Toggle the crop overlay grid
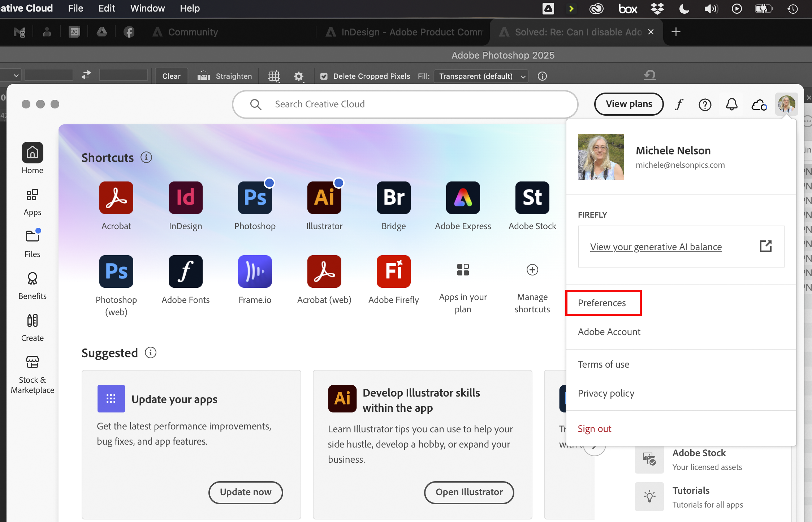Viewport: 812px width, 522px height. (274, 76)
